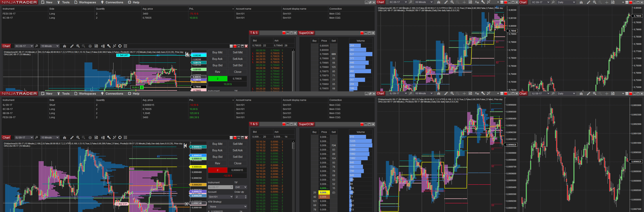Open drawing tools pencil in 6J 60 Minute chart
644x212 pixels.
click(446, 94)
